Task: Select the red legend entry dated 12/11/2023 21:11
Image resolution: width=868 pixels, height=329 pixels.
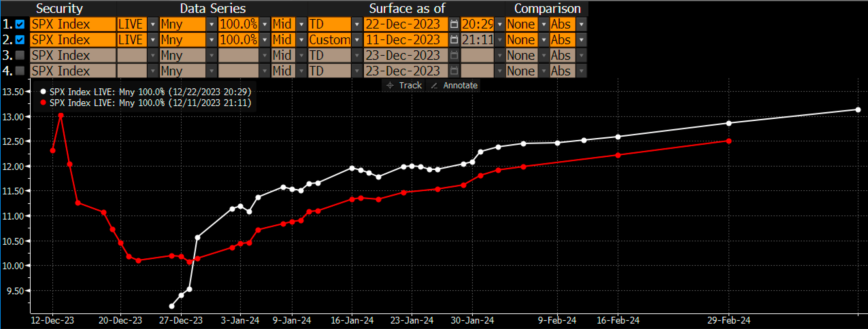Action: (x=146, y=103)
